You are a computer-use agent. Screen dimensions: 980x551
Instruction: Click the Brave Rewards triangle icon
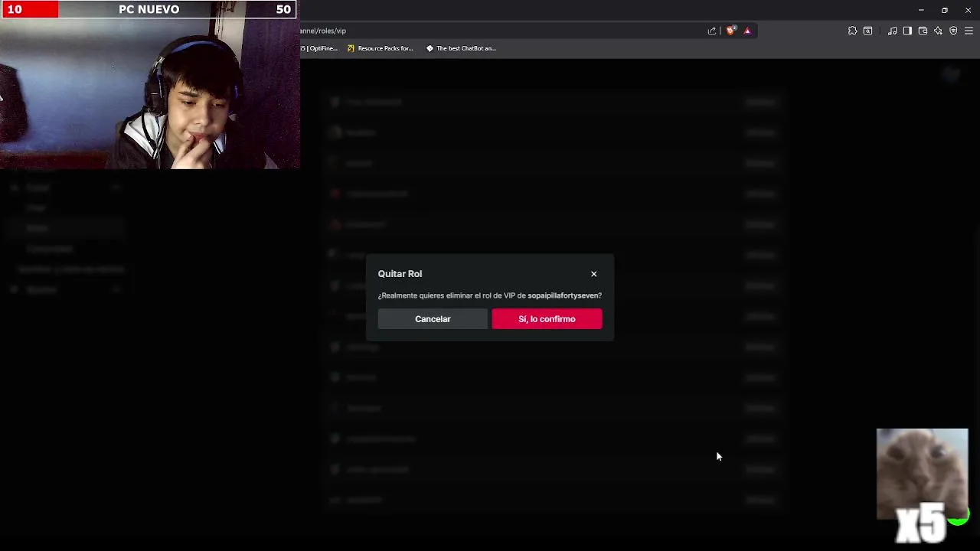click(x=747, y=31)
